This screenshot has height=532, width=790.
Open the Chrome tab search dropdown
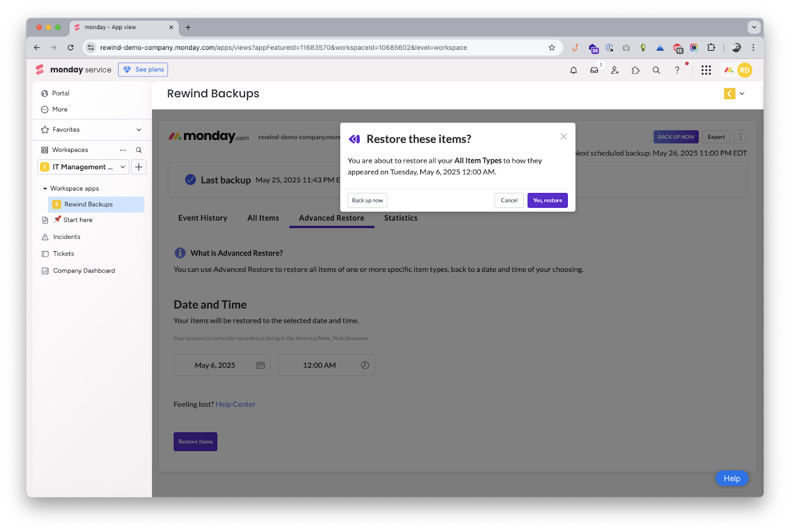click(x=753, y=27)
